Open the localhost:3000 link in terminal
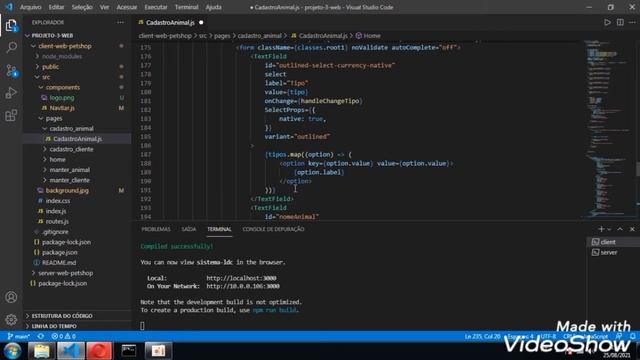Viewport: 640px width, 360px height. click(241, 278)
